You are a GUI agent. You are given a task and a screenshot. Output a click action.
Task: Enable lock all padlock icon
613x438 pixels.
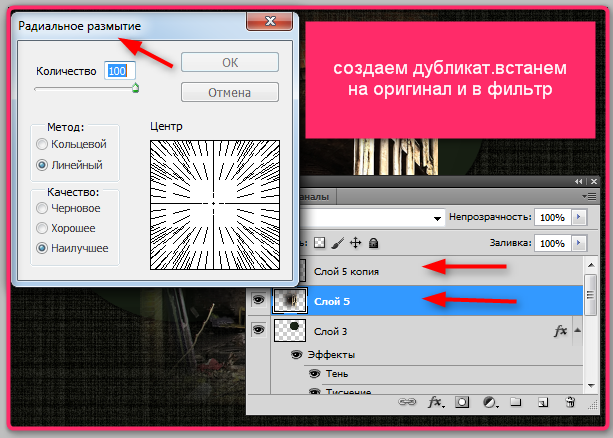(x=373, y=243)
